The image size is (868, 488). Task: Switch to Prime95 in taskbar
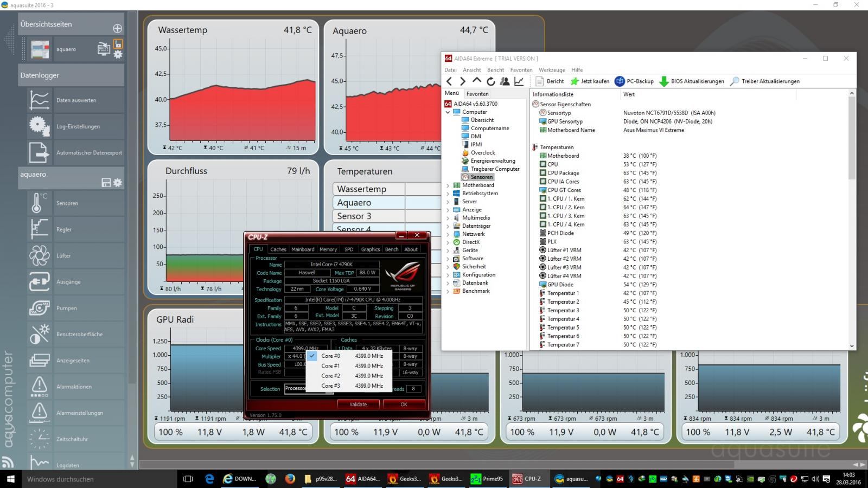pos(487,479)
